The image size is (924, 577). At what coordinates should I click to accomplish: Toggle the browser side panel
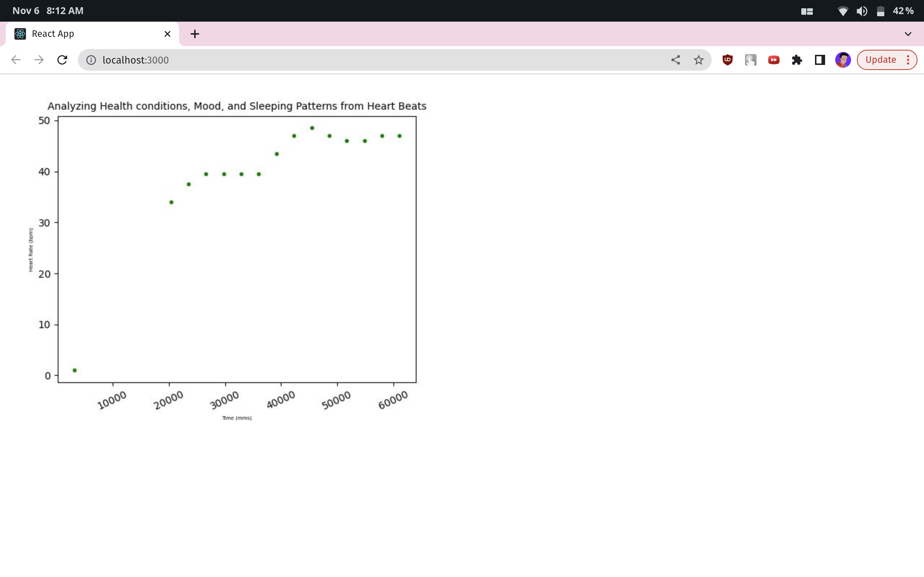tap(820, 60)
